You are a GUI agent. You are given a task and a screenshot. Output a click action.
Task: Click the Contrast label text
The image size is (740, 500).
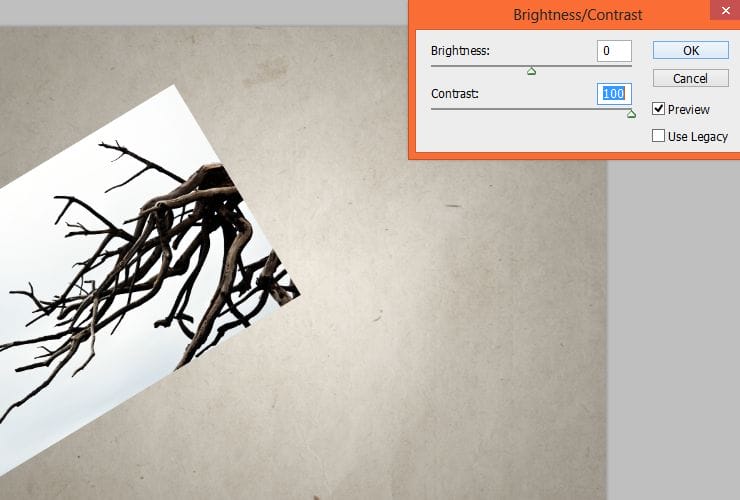[x=454, y=93]
